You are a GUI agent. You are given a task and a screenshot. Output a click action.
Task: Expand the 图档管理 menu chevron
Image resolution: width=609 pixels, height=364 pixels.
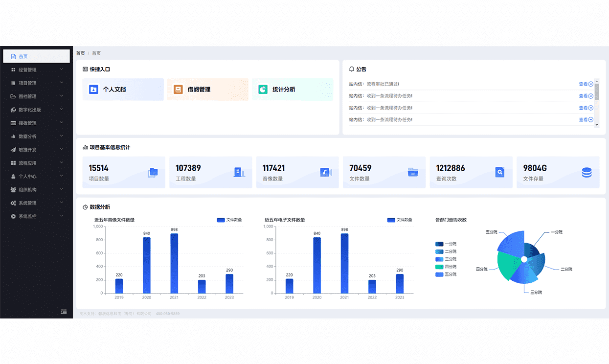click(x=61, y=96)
